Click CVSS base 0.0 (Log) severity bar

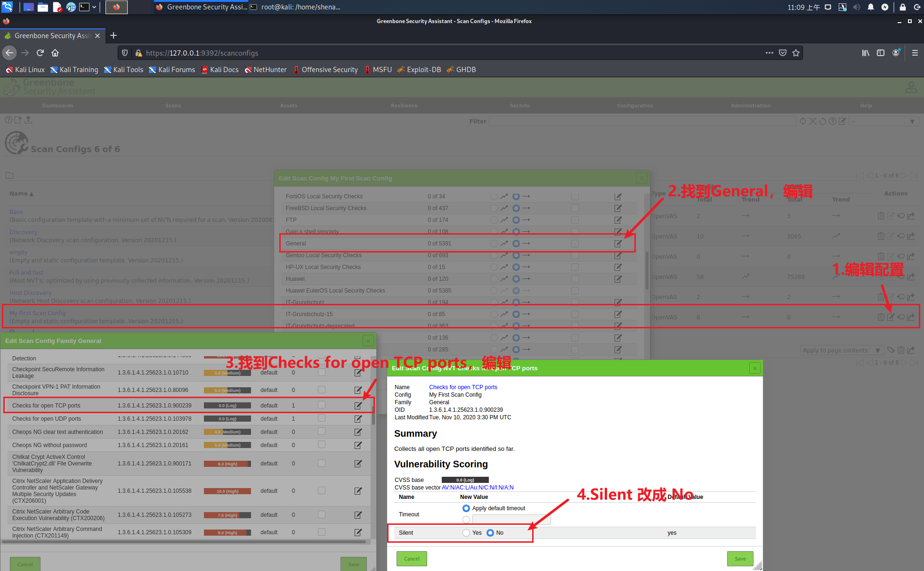coord(465,480)
